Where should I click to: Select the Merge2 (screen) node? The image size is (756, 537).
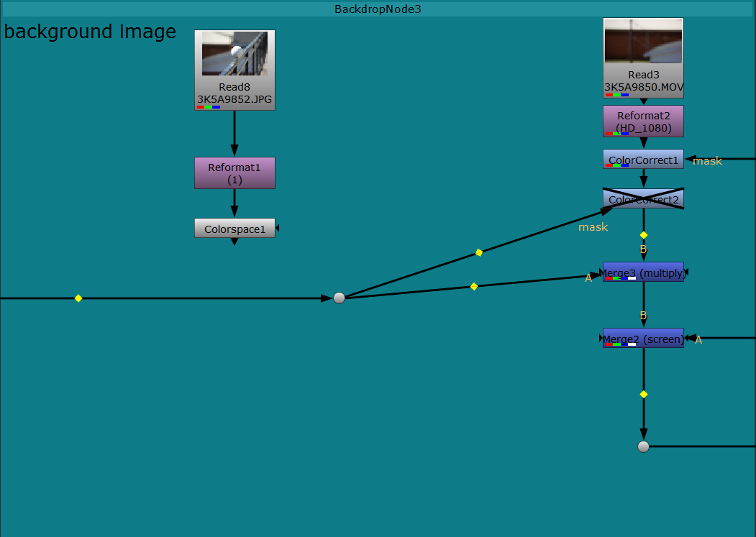pyautogui.click(x=643, y=339)
